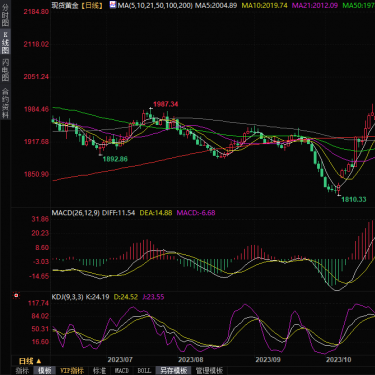Click the MACD(26,12,9) indicator label

coord(75,213)
